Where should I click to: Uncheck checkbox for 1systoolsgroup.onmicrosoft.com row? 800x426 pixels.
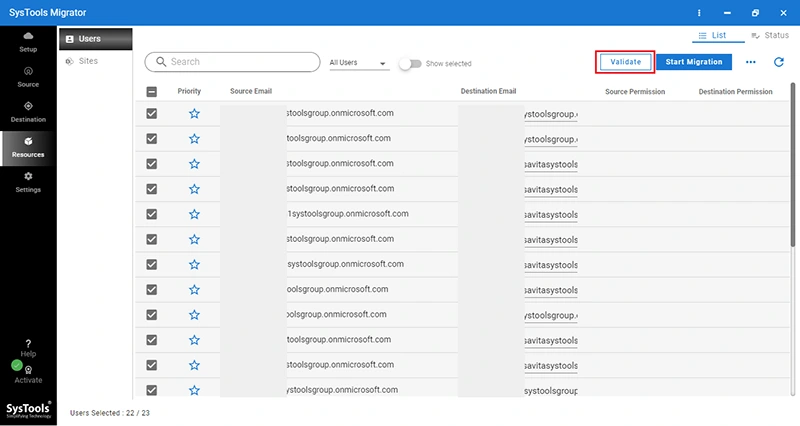pos(152,214)
